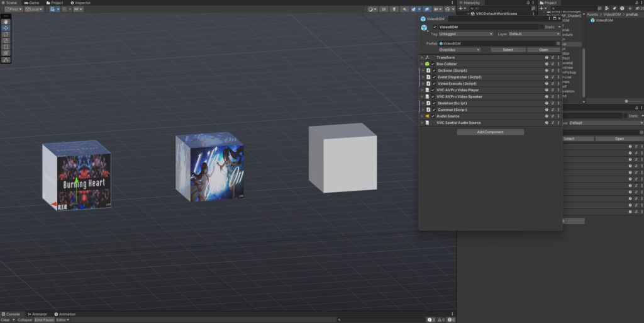Toggle VideoBGM active checkbox
The height and width of the screenshot is (323, 644).
click(435, 27)
